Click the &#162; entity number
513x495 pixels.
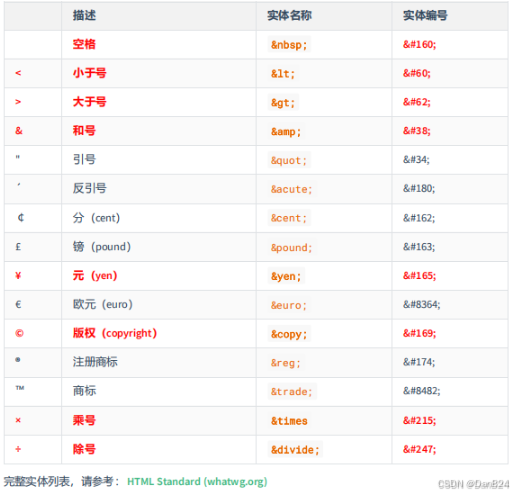point(419,218)
